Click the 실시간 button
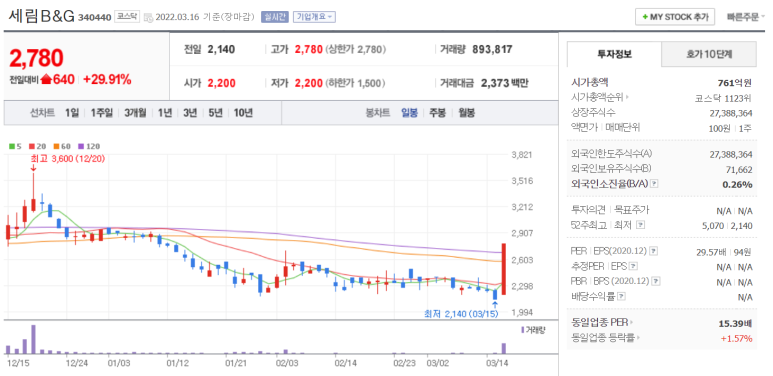This screenshot has width=773, height=376. [x=275, y=17]
